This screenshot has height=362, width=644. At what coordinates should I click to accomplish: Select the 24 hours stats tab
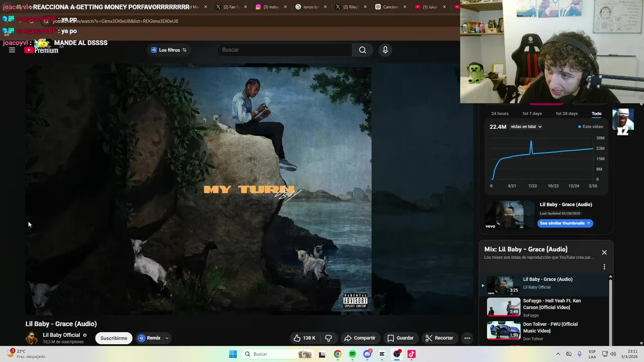tap(500, 114)
